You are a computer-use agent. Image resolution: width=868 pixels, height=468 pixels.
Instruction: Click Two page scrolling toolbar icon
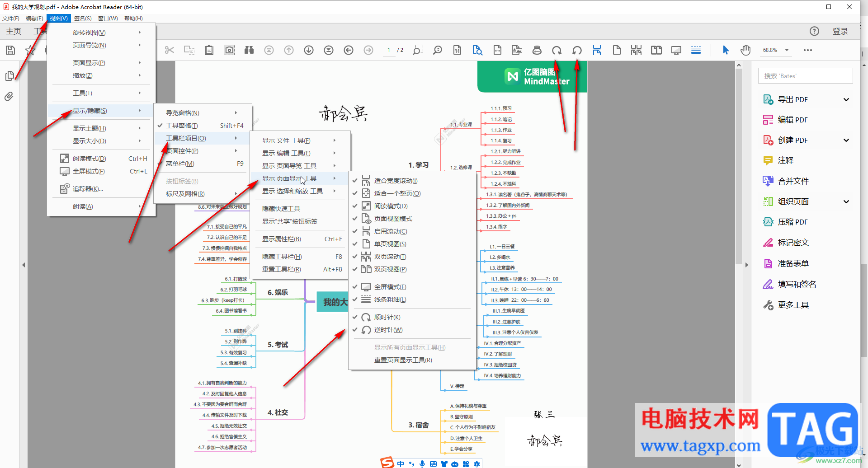pyautogui.click(x=637, y=50)
